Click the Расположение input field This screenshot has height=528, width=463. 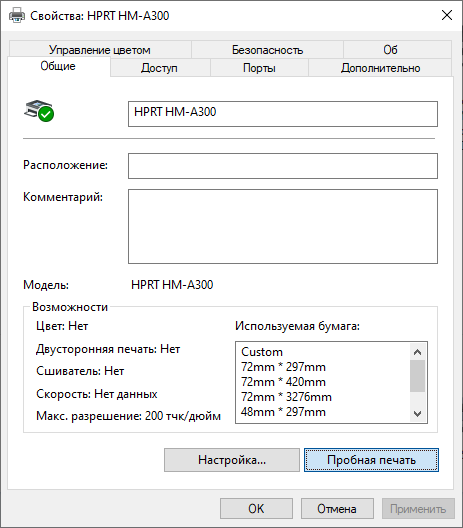(x=283, y=166)
